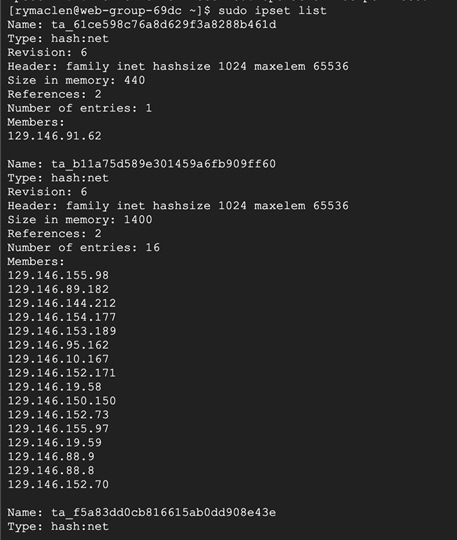Image resolution: width=457 pixels, height=540 pixels.
Task: Click the IP address 129.146.10.167
Action: (x=58, y=359)
